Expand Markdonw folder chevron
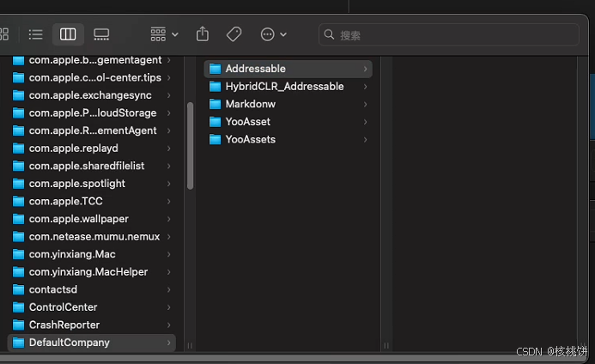 point(365,105)
